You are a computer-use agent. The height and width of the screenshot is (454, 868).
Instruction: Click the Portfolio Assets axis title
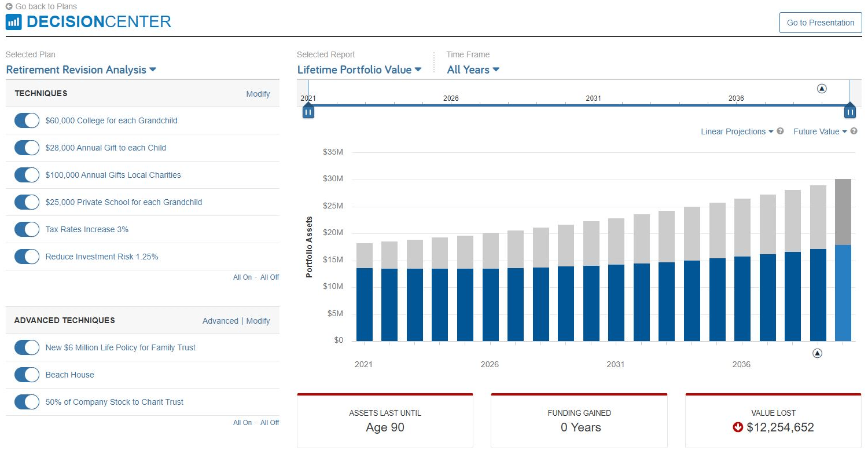point(309,247)
